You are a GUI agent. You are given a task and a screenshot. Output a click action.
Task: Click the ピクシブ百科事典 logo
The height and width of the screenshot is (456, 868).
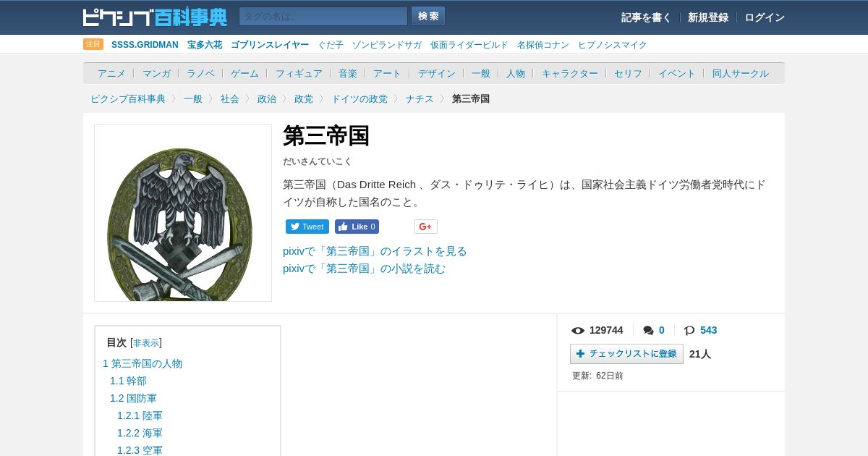point(155,17)
